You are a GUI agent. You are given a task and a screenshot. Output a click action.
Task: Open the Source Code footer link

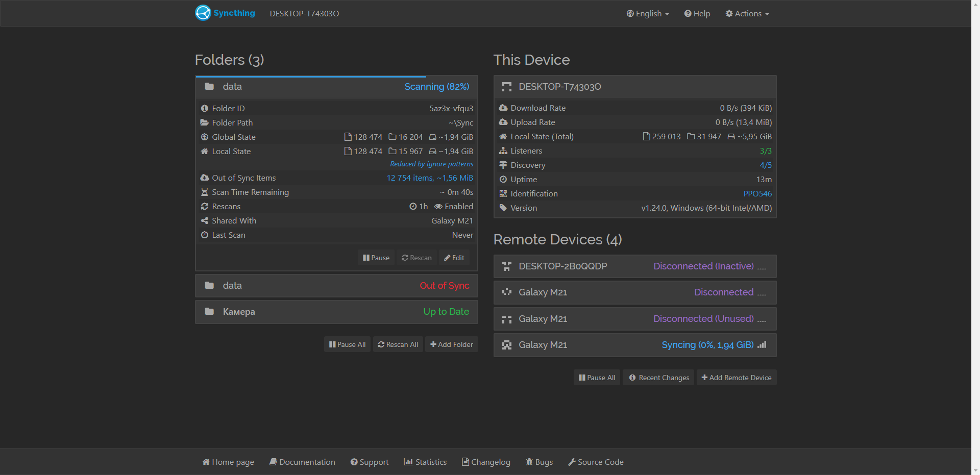[x=596, y=462]
